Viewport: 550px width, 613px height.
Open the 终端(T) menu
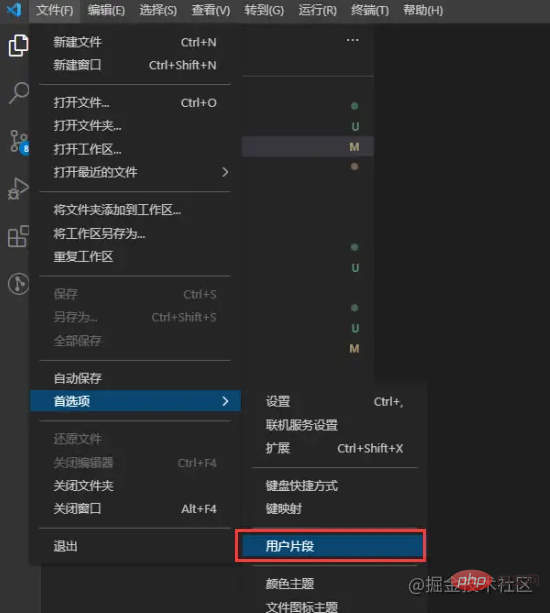point(370,10)
